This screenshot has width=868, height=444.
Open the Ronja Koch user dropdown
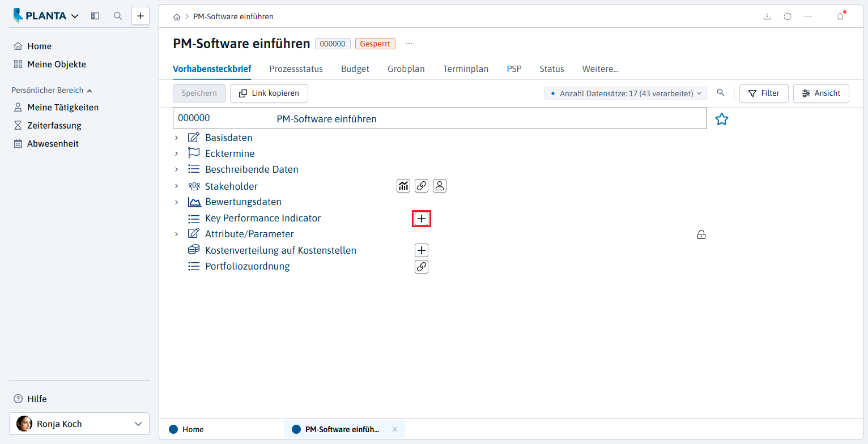(x=79, y=424)
